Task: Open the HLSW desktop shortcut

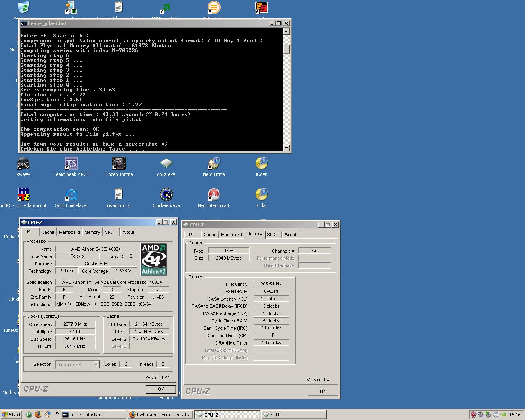Action: tap(261, 7)
